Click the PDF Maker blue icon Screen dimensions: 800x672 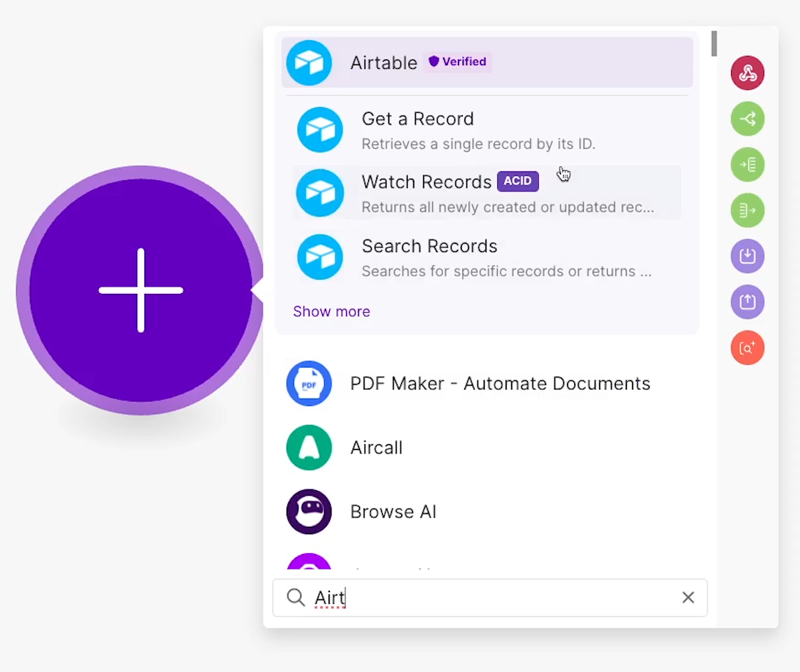click(x=309, y=383)
